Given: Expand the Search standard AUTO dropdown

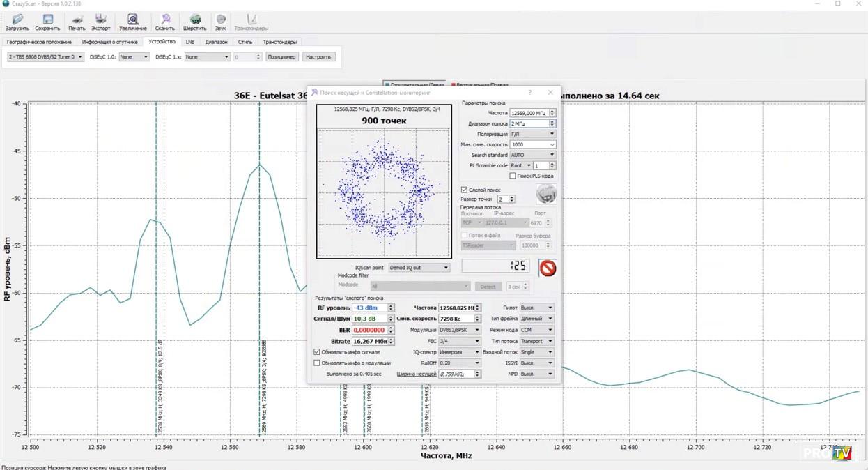Looking at the screenshot, I should [x=532, y=155].
